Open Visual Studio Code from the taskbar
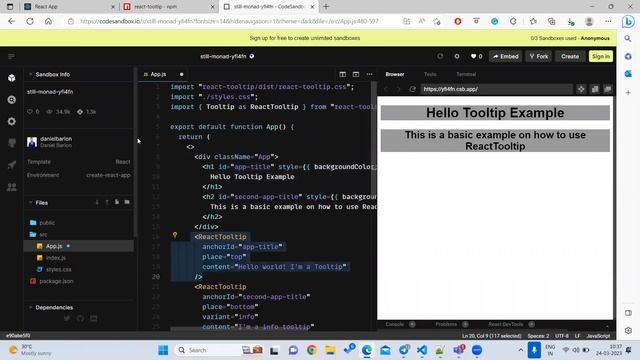The image size is (640, 360). pyautogui.click(x=422, y=350)
